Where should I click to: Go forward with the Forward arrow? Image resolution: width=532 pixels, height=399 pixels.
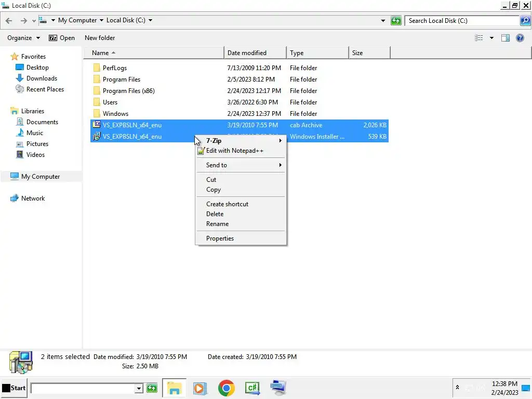[23, 21]
